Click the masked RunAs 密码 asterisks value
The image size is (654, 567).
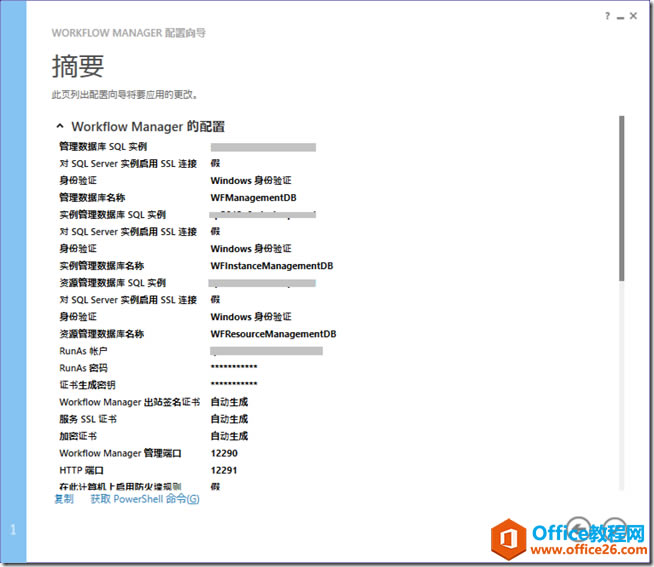click(234, 367)
